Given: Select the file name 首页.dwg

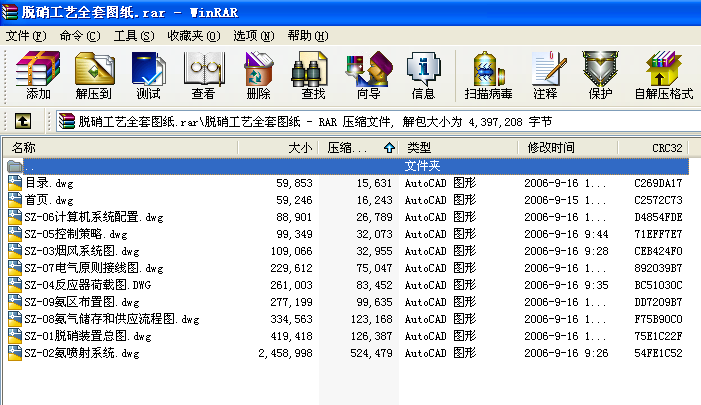Looking at the screenshot, I should pyautogui.click(x=49, y=200).
